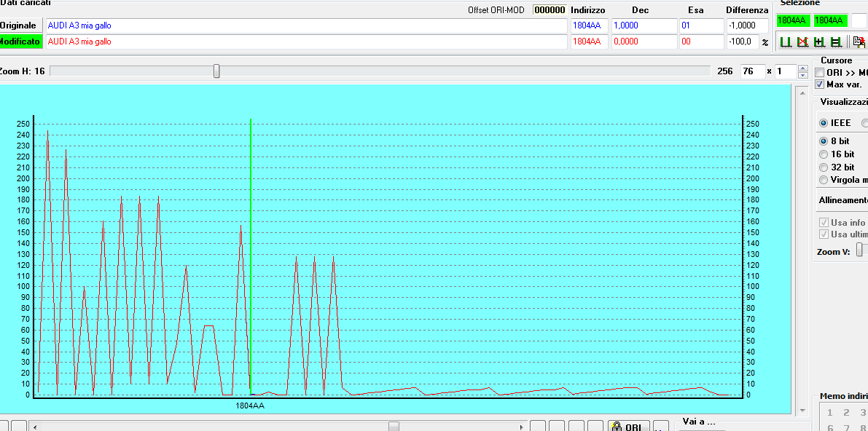
Task: Click the Zoom V slider handle
Action: coord(860,250)
